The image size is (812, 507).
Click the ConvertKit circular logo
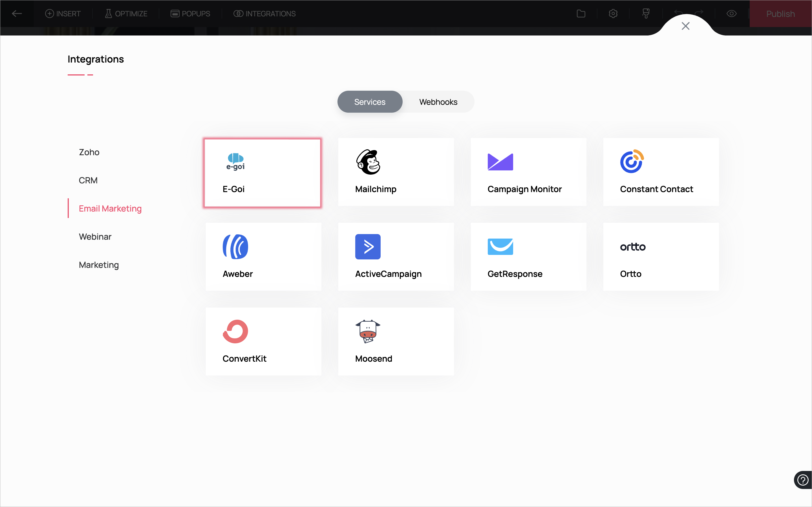coord(235,331)
